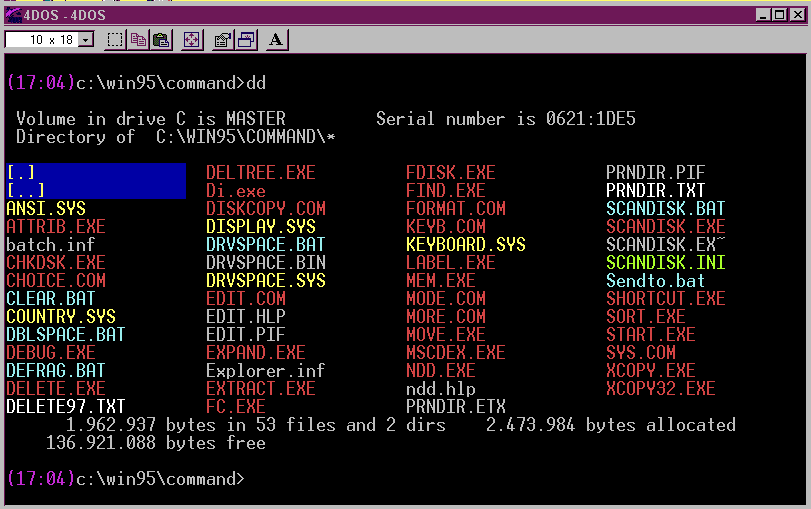Click MEM.EXE file name
Viewport: 811px width, 509px height.
(x=441, y=280)
